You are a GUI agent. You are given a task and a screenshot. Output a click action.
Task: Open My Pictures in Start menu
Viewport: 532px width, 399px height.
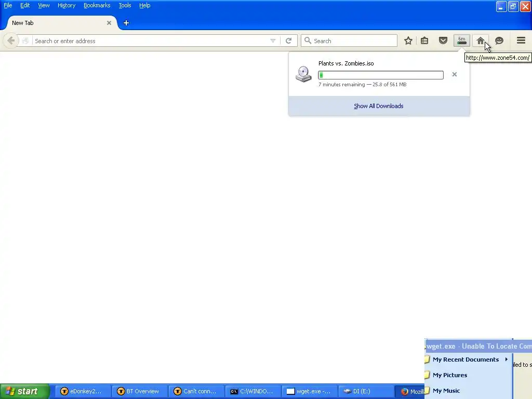468,375
